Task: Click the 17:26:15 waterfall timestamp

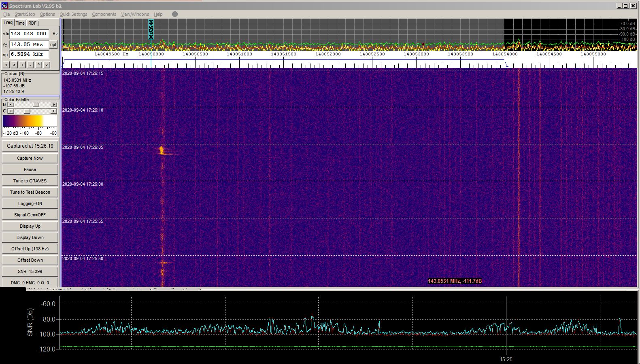Action: point(83,73)
